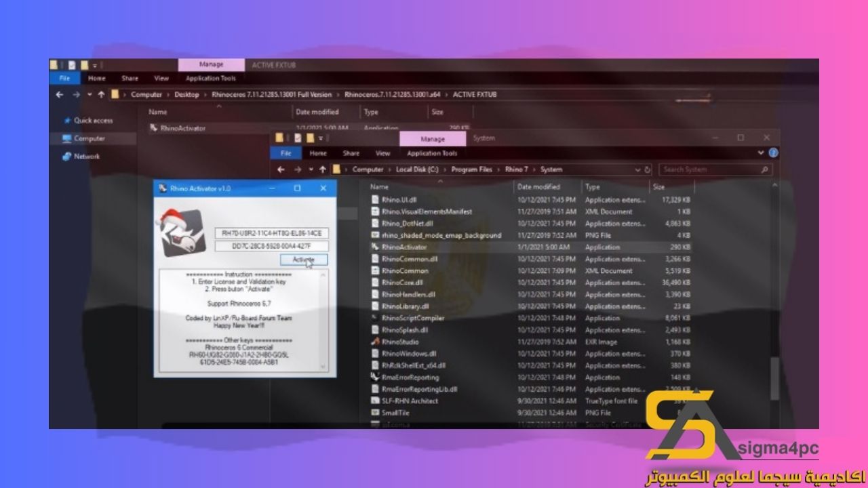Refresh the System folder address bar
Viewport: 868px width, 488px height.
(x=648, y=169)
